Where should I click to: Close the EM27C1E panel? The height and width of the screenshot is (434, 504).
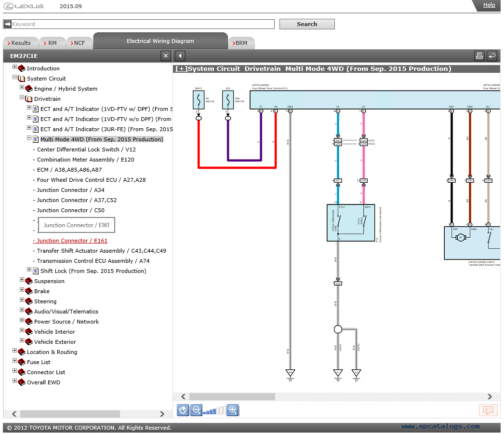(166, 56)
